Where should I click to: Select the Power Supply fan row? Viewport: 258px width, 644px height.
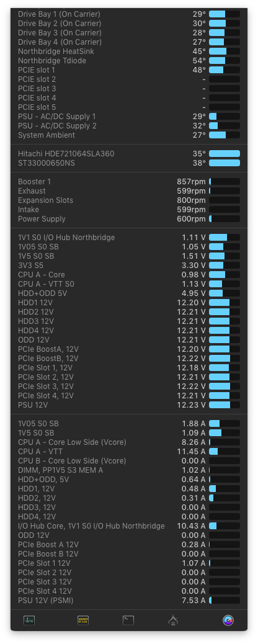[x=129, y=219]
